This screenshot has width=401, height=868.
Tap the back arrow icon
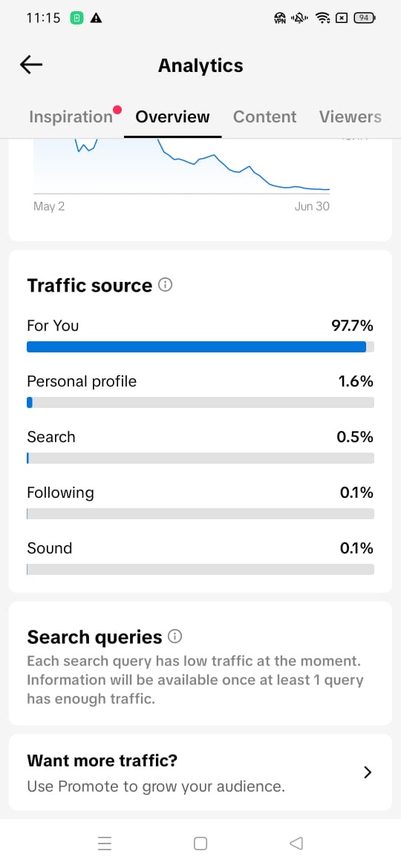pyautogui.click(x=31, y=65)
